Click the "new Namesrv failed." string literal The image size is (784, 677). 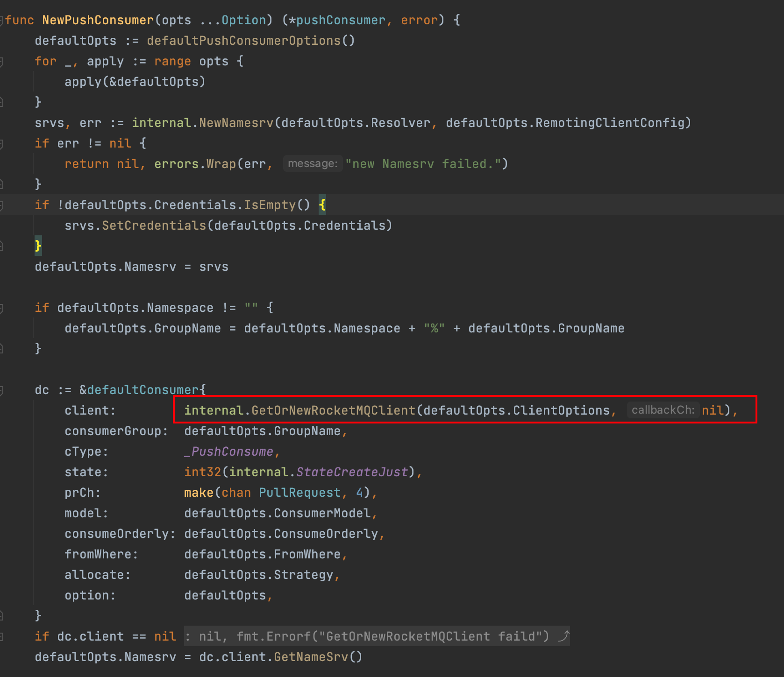[426, 163]
